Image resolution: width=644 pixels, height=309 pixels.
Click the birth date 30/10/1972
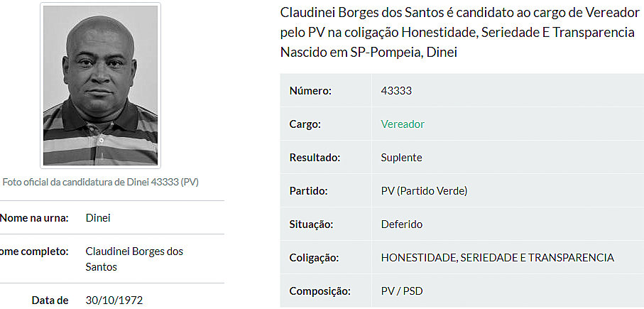pos(114,300)
